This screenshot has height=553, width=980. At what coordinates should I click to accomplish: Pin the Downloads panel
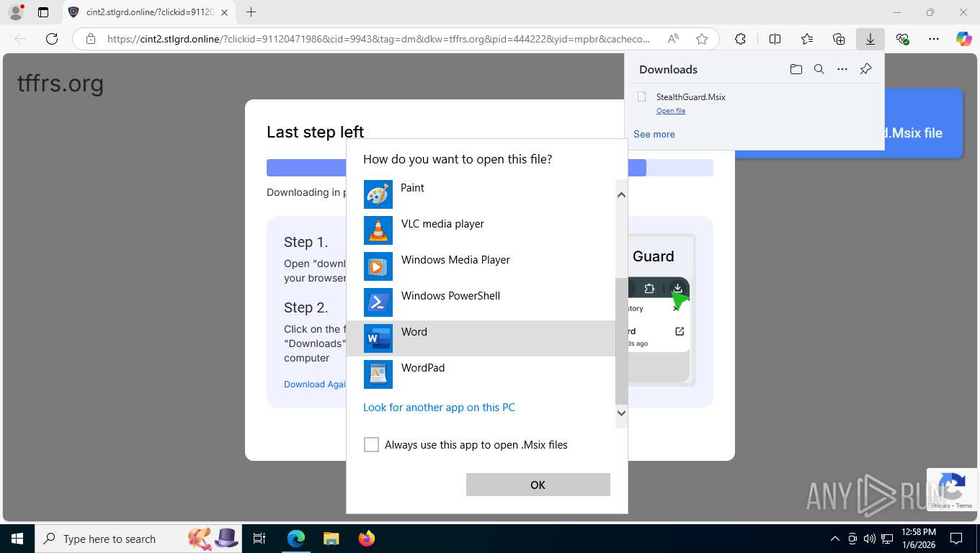click(x=865, y=69)
